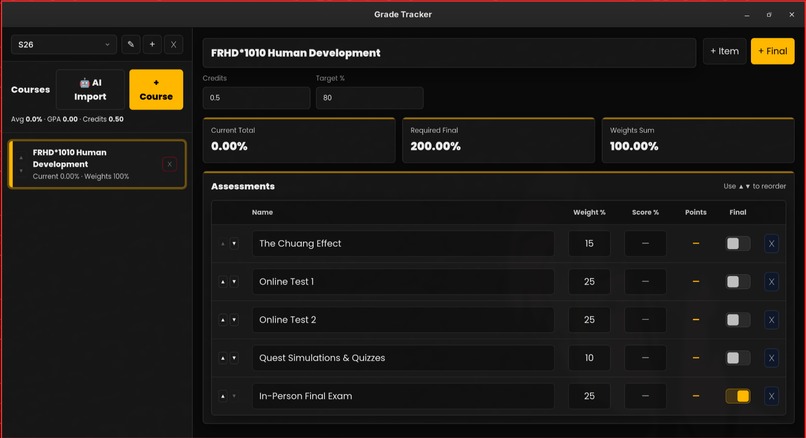The height and width of the screenshot is (438, 806).
Task: Maximize the Grade Tracker window
Action: pos(769,15)
